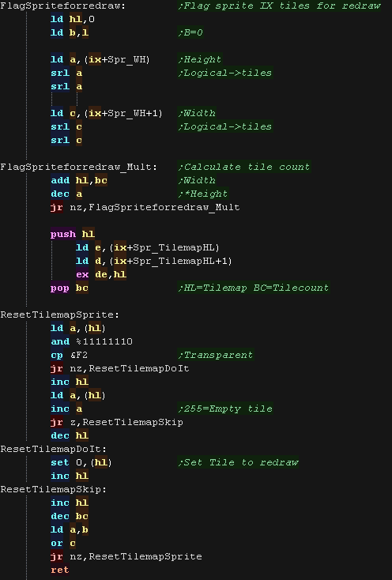Screen dimensions: 392x580
Task: Click the ResetTilemapDoIt label definition
Action: point(53,449)
